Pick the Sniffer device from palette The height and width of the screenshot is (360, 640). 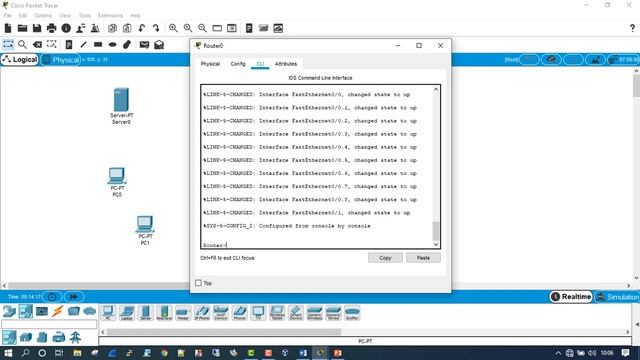coord(352,313)
